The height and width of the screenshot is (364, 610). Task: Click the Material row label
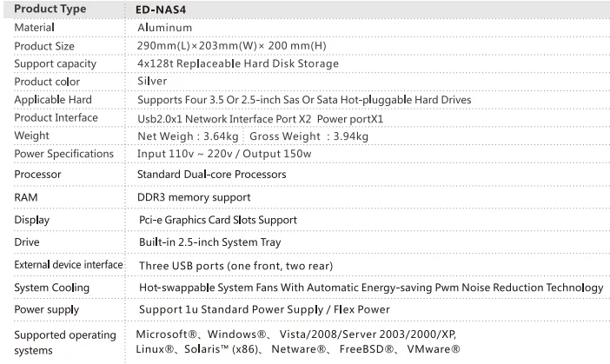[x=35, y=28]
